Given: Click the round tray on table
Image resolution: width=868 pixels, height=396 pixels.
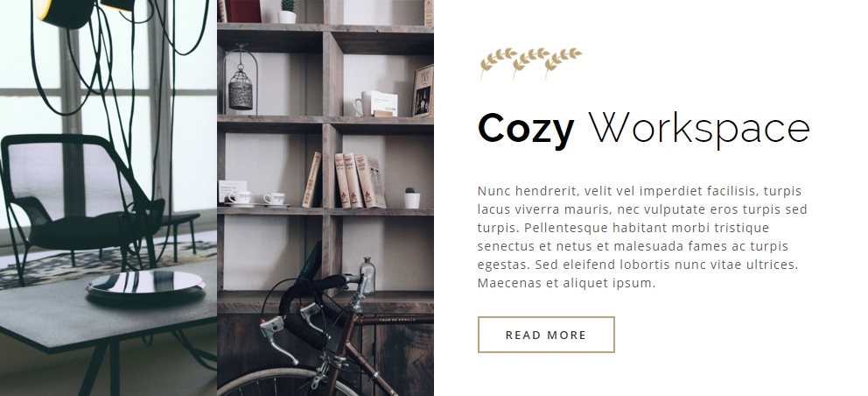Looking at the screenshot, I should pos(145,286).
